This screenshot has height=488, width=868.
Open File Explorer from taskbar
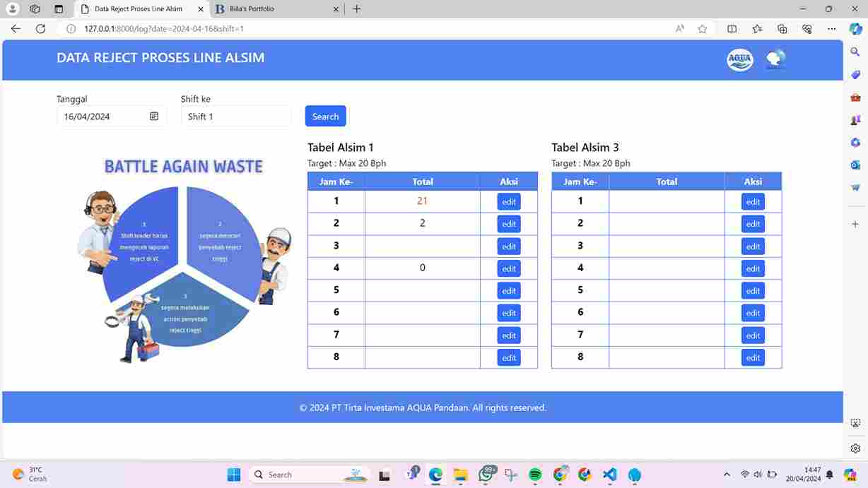point(461,475)
